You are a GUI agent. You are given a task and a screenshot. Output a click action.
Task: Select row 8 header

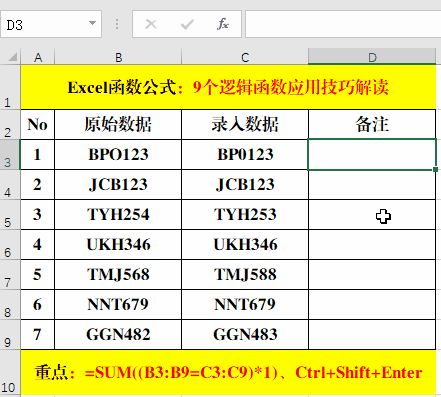10,304
